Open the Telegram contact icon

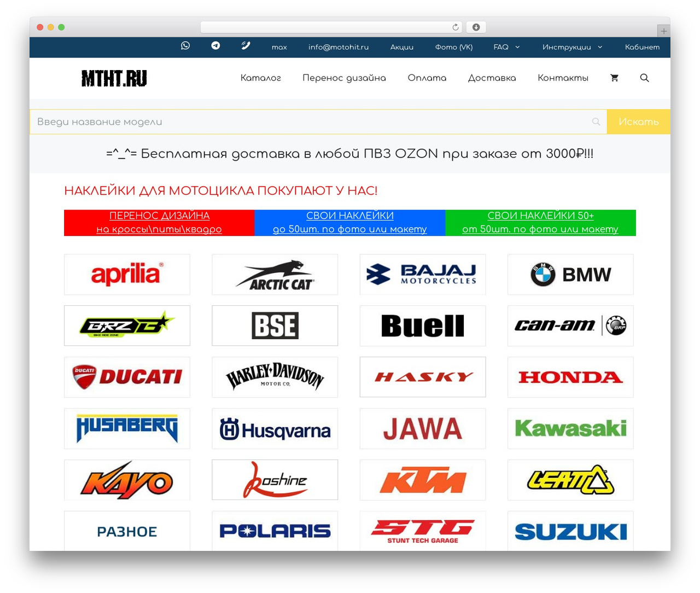tap(215, 46)
